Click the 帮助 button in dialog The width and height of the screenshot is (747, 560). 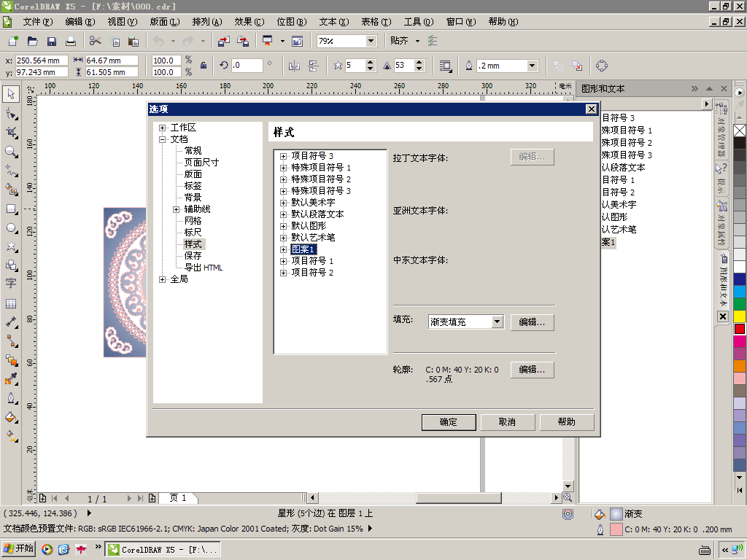566,422
